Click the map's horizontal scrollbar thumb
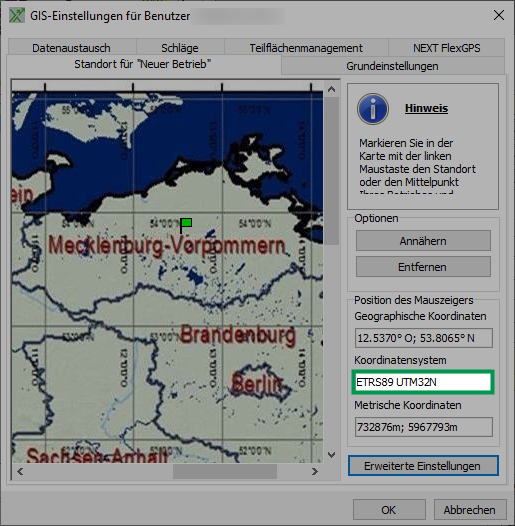 pos(225,472)
